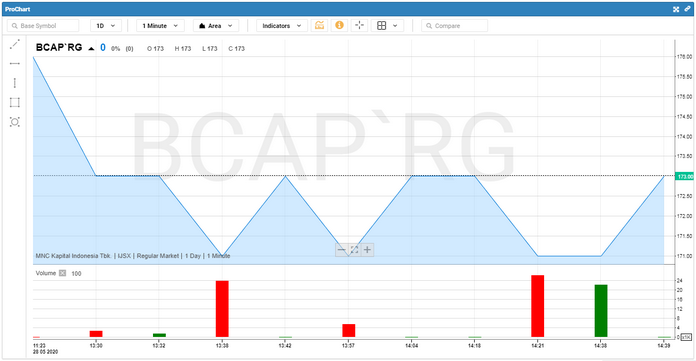696x361 pixels.
Task: Click the tall red volume bar at 13:38
Action: tap(222, 309)
